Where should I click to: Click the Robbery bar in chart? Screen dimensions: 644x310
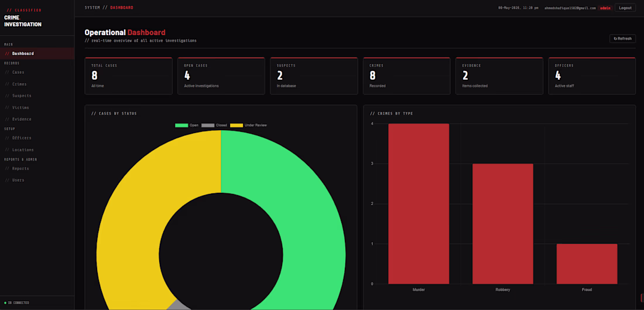(x=503, y=224)
